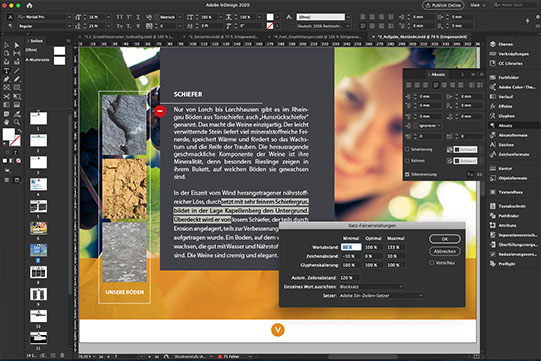This screenshot has height=361, width=541.
Task: Open the User workspace dropdown
Action: (x=478, y=5)
